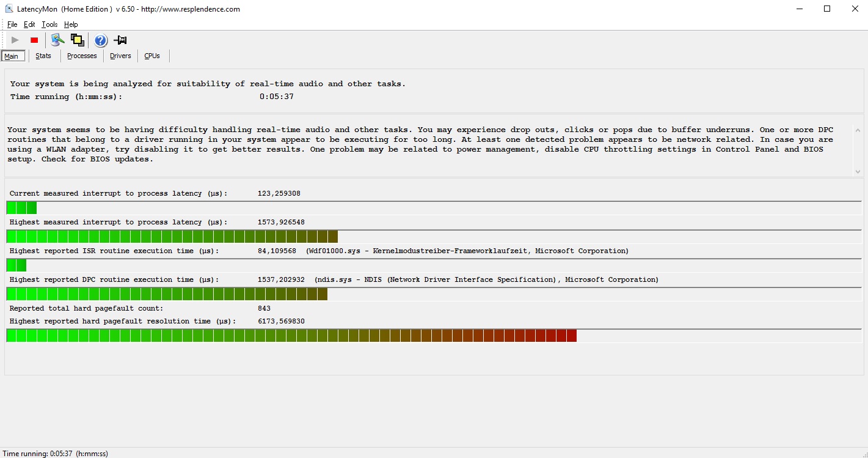This screenshot has height=458, width=868.
Task: Click the 'Your system is being analyzed' line
Action: [x=208, y=84]
